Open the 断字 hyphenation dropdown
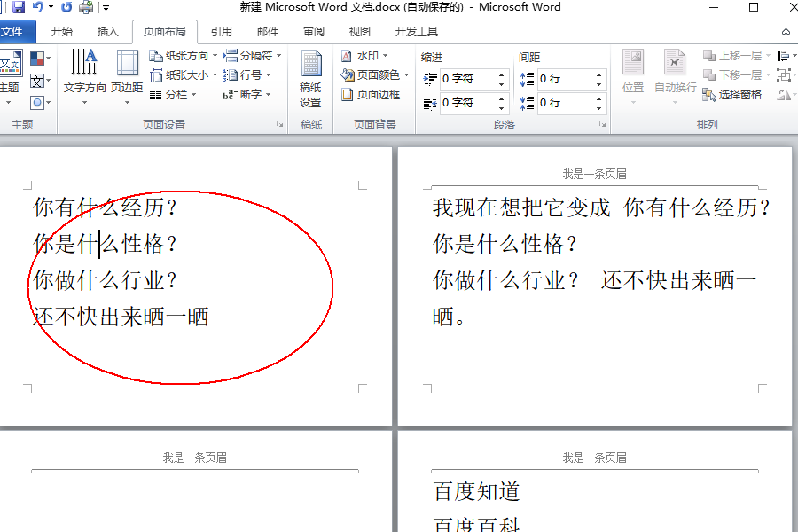 pyautogui.click(x=246, y=95)
